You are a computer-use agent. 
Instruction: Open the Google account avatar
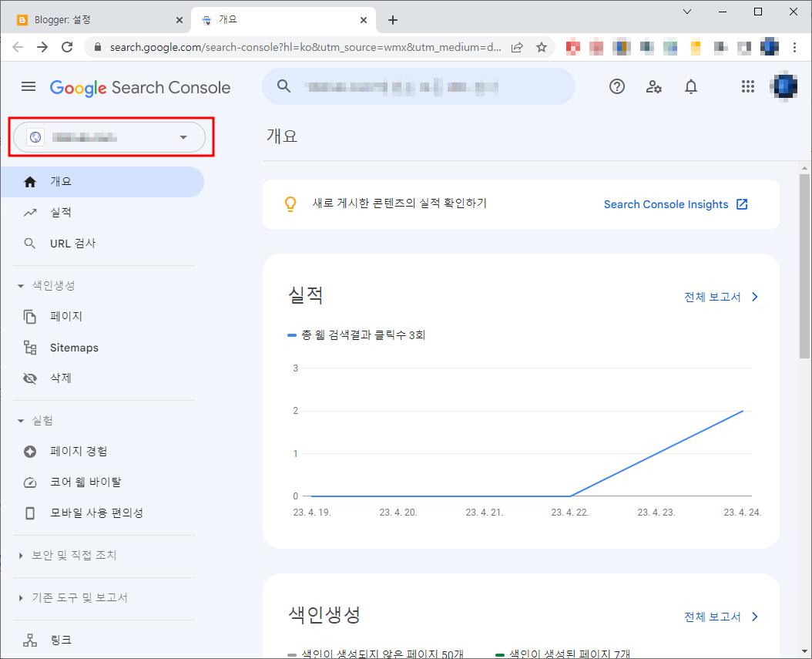784,86
